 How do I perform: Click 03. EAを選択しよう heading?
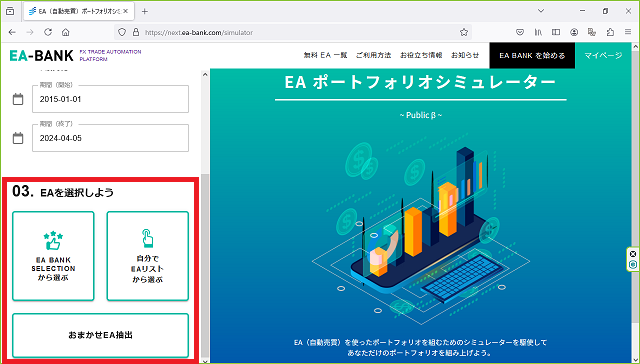click(63, 191)
